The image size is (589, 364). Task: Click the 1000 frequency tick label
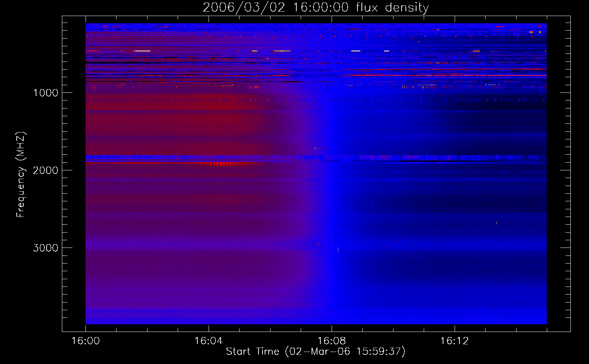pos(46,93)
